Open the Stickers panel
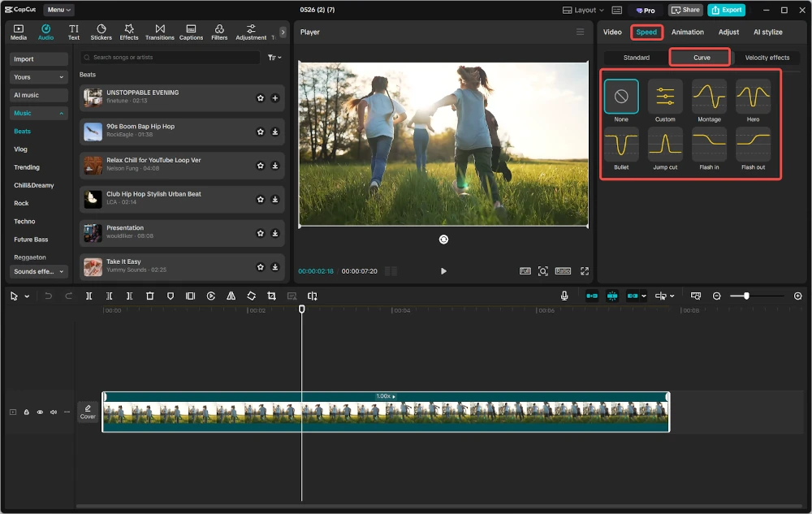Screen dimensions: 812x514 [x=101, y=32]
